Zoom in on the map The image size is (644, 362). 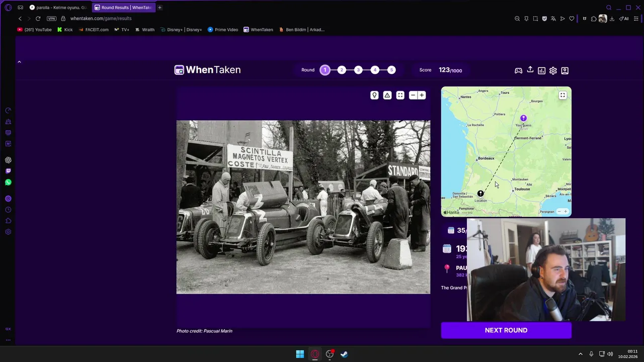tap(566, 212)
